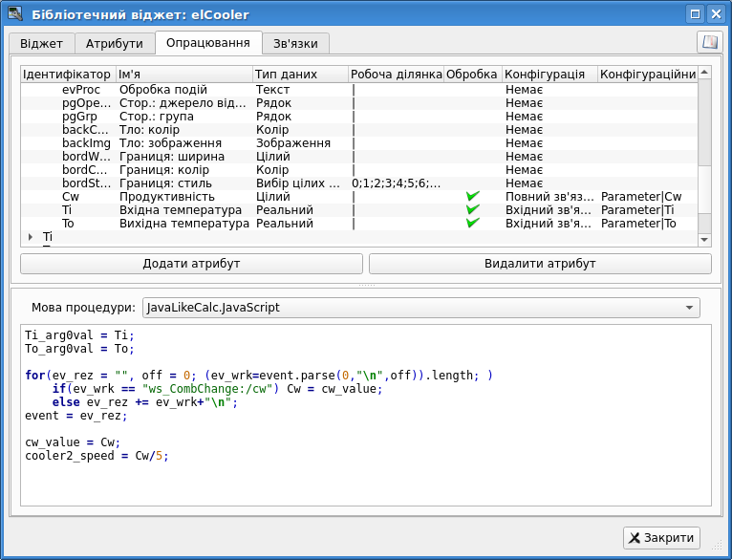Click the Закрити button

[661, 538]
